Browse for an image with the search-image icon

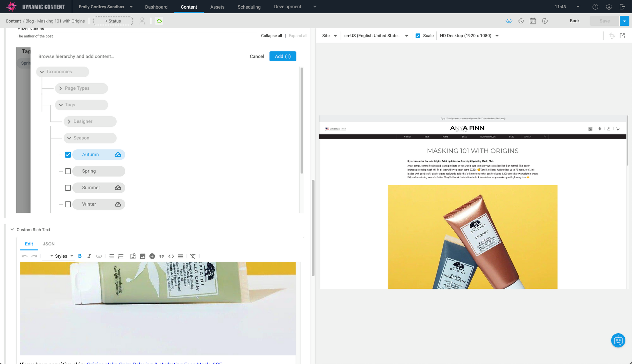133,256
